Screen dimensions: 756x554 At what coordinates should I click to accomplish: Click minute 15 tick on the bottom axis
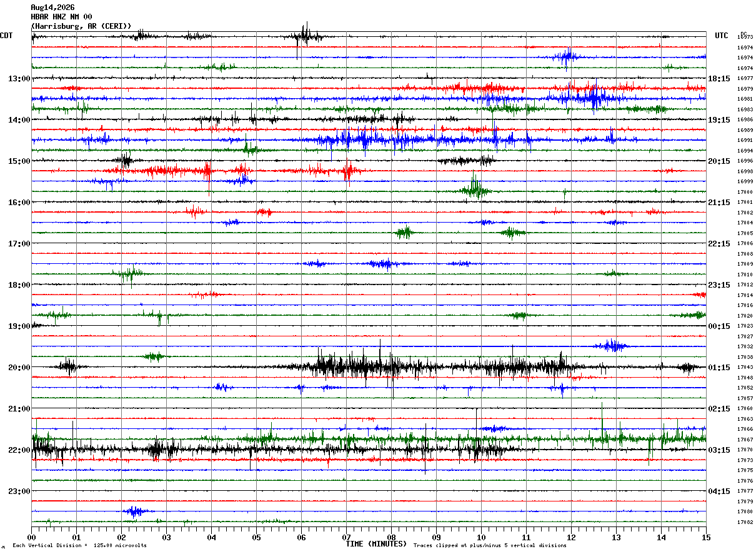click(706, 537)
